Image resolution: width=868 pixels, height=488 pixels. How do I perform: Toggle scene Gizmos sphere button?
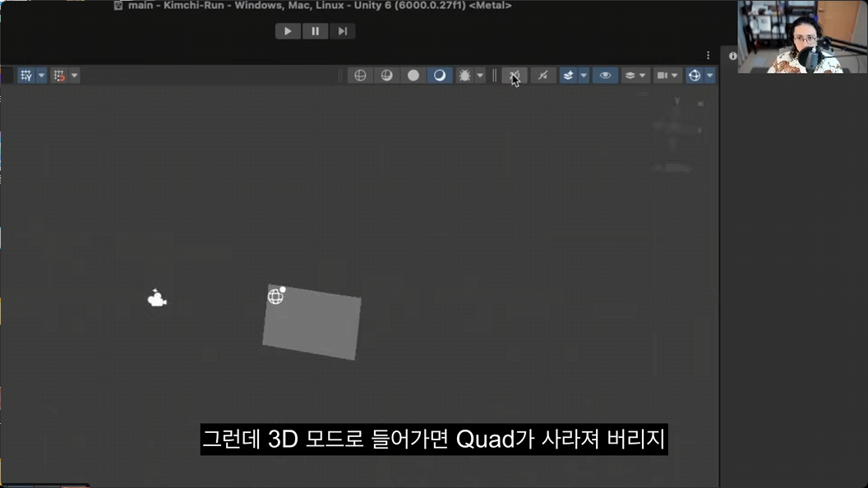click(695, 76)
